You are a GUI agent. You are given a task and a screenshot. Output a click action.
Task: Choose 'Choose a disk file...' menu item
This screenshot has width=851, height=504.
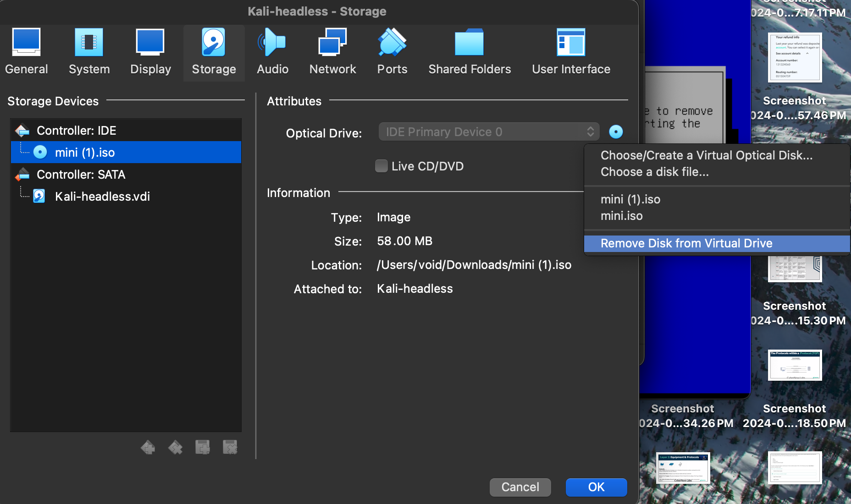(x=717, y=172)
